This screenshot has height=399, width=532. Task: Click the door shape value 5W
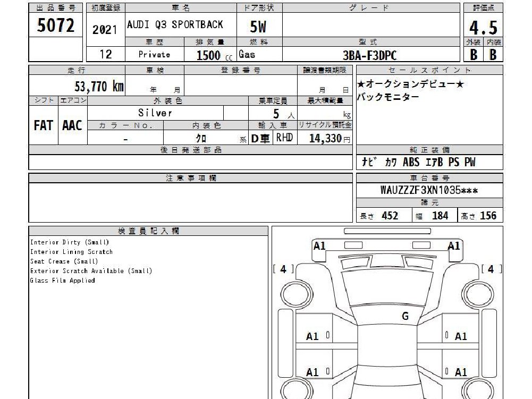tap(258, 27)
